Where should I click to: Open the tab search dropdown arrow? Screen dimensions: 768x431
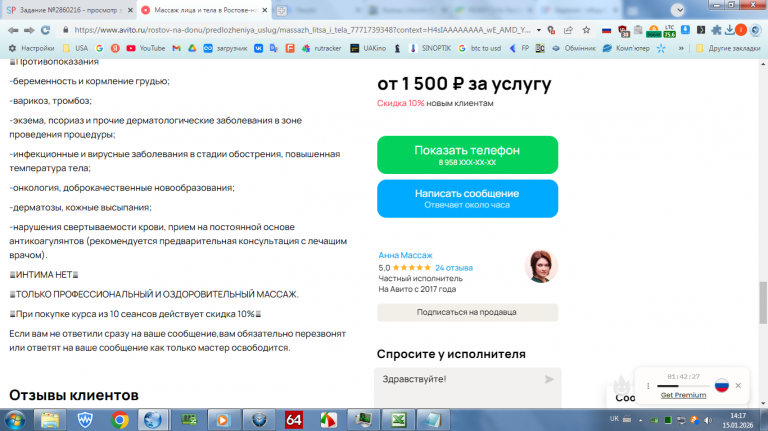pyautogui.click(x=677, y=10)
